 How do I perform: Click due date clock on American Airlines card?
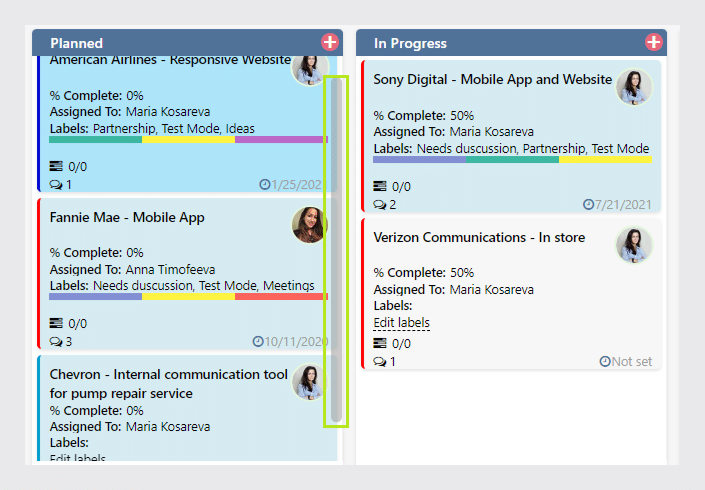[x=264, y=184]
